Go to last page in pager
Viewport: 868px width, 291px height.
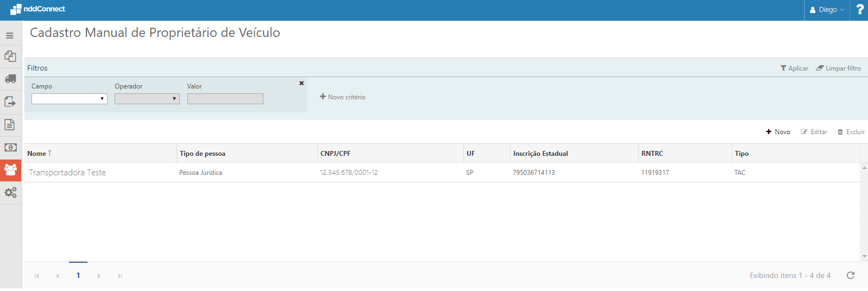pos(120,276)
